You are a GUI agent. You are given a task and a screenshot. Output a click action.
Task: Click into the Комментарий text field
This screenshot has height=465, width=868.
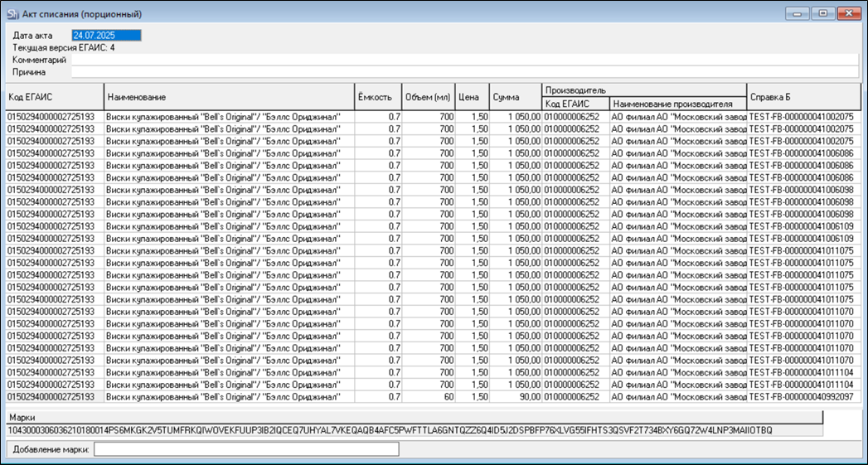click(x=464, y=60)
